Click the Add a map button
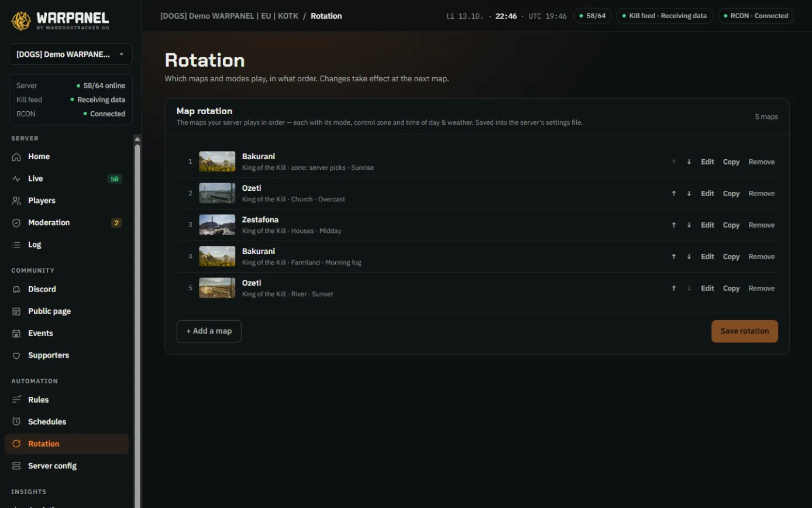The width and height of the screenshot is (812, 508). (209, 331)
